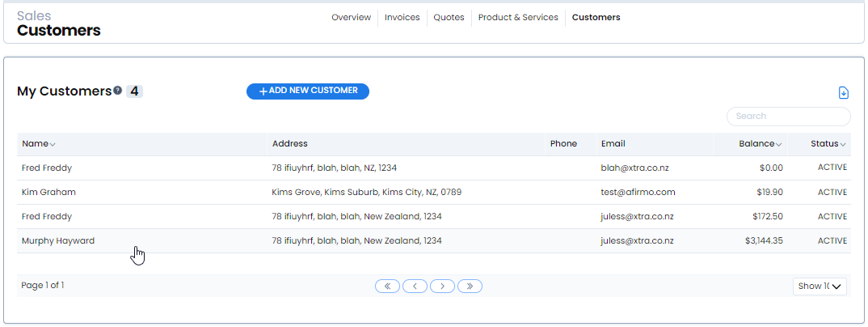Go to next page of customers
868x327 pixels.
(x=442, y=286)
